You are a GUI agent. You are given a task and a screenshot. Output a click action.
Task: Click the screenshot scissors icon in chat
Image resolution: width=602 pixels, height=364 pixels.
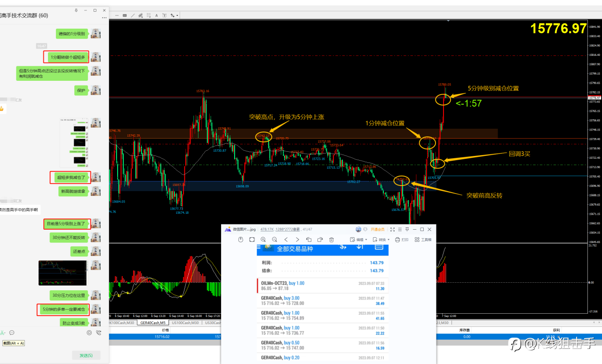[x=3, y=333]
